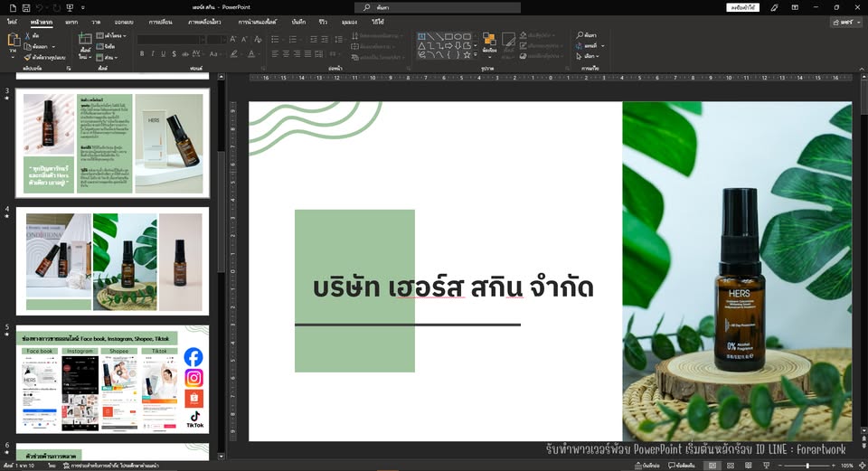Click the Decrease indent icon
868x471 pixels.
click(x=314, y=39)
